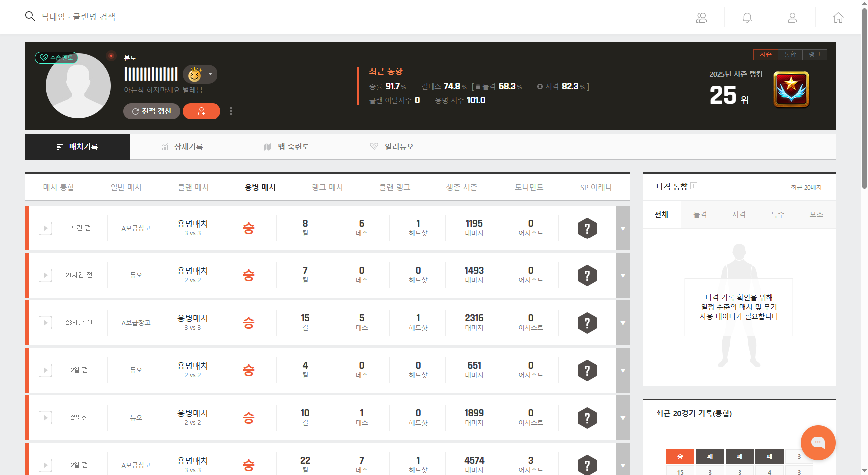Click the 전적 갱신 refresh button
Viewport: 868px width, 475px height.
151,111
